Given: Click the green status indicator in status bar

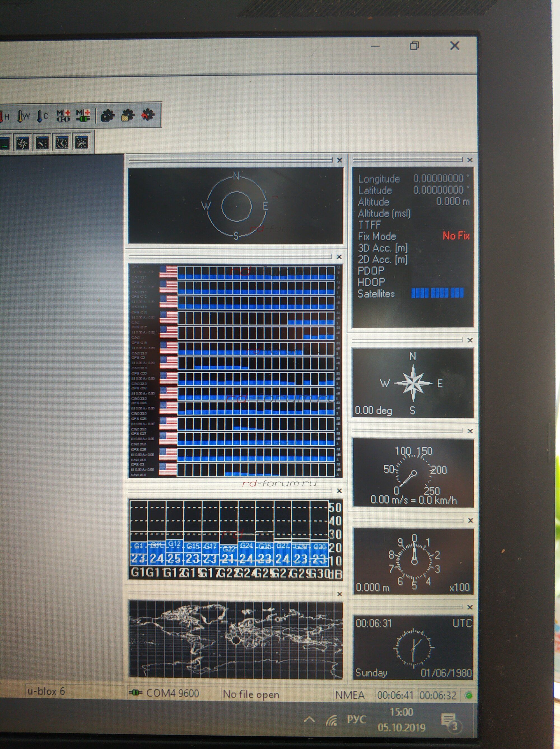Looking at the screenshot, I should tap(469, 695).
